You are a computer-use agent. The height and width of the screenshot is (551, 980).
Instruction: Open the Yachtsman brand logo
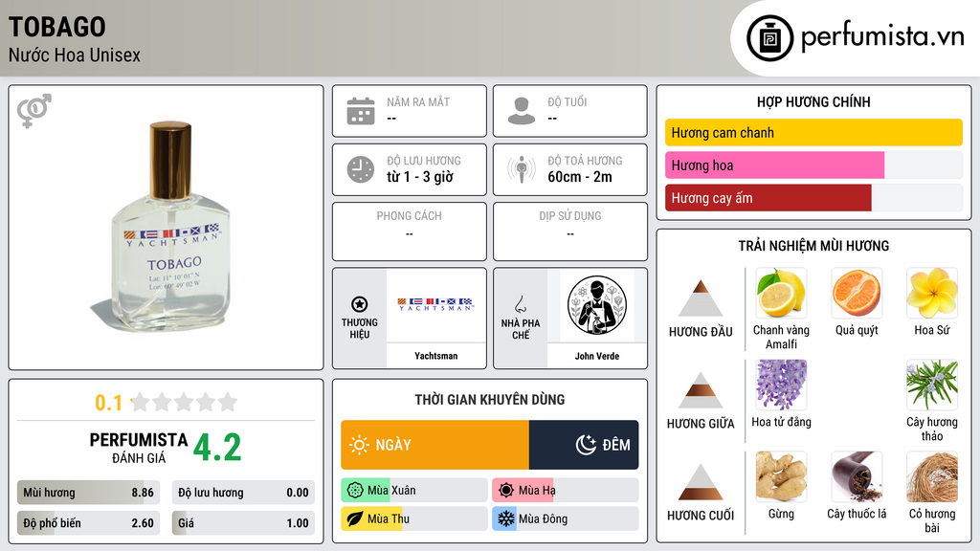pos(436,305)
